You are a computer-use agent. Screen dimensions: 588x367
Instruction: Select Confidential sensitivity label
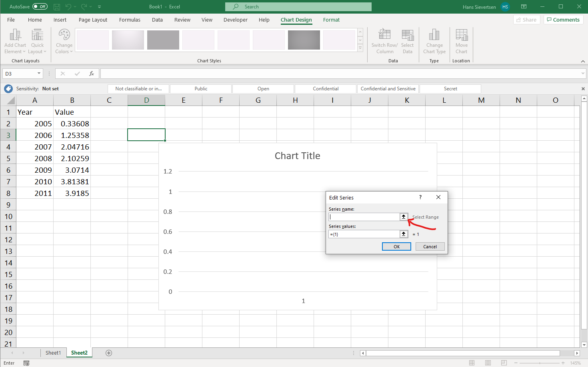coord(326,89)
